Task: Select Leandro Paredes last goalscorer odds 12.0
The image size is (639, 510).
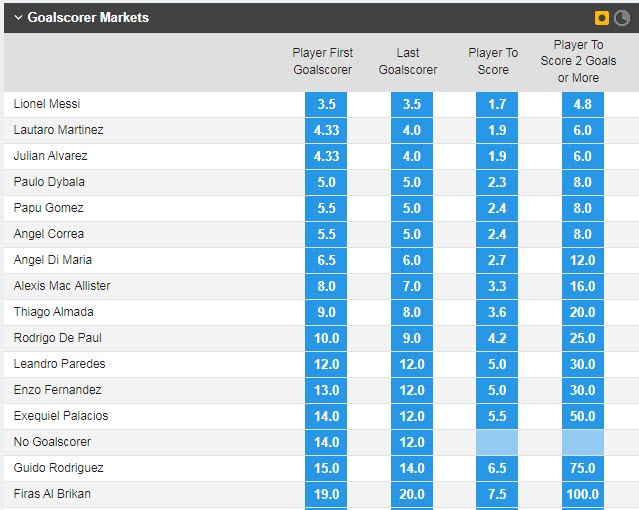Action: point(411,364)
